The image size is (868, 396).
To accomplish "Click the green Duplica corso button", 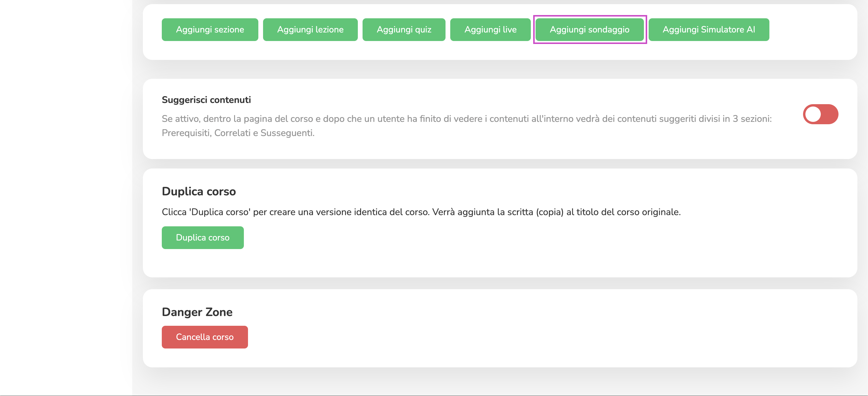I will (203, 238).
